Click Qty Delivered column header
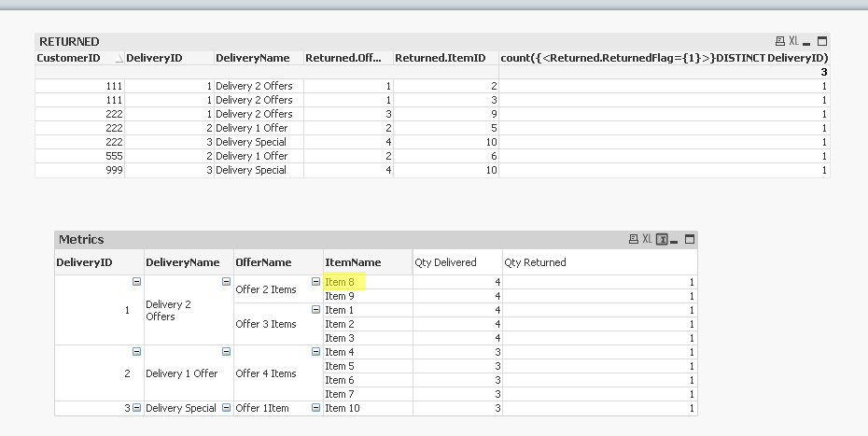The image size is (868, 436). tap(458, 262)
